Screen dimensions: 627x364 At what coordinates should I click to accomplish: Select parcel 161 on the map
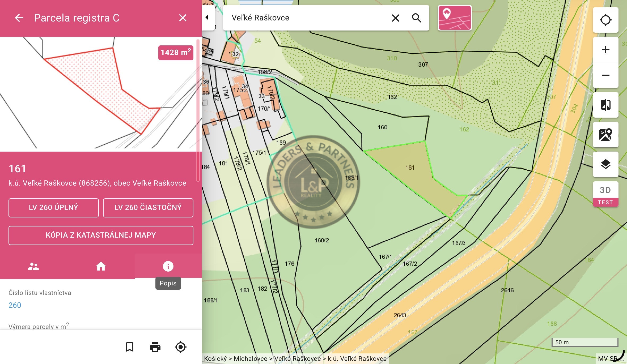(410, 168)
